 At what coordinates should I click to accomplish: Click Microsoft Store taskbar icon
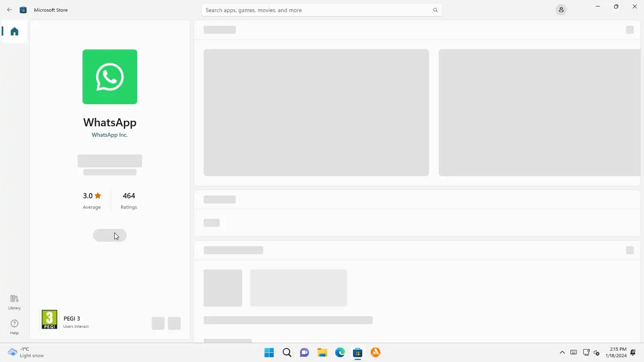[358, 353]
